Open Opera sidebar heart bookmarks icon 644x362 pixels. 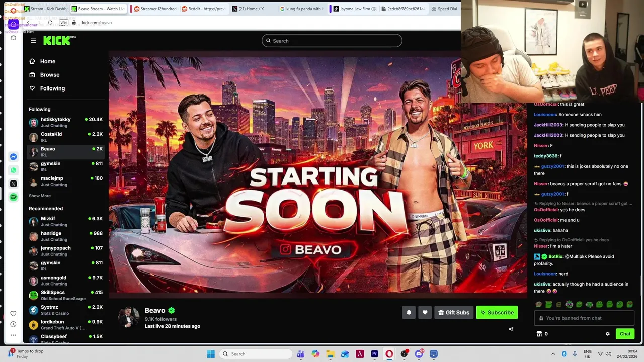point(13,314)
